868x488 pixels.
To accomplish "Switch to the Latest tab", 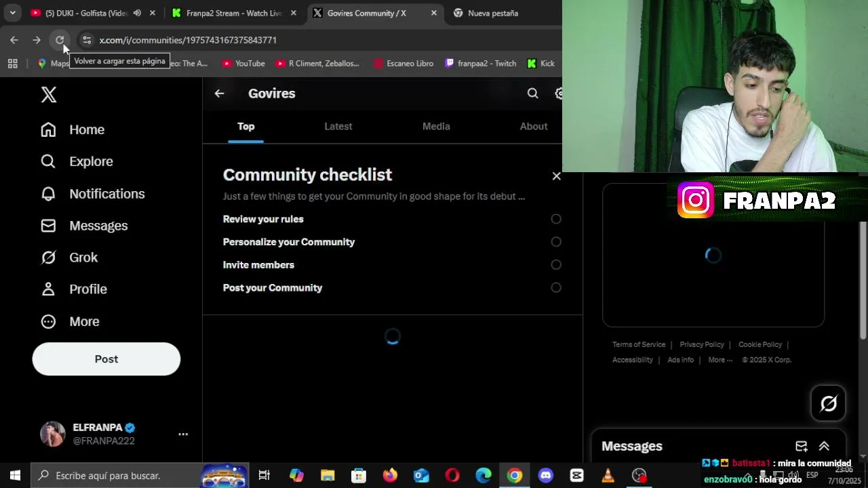I will [x=338, y=127].
